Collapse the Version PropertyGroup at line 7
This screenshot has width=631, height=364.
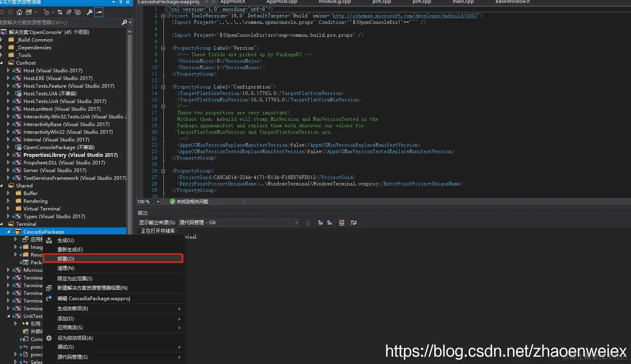point(163,48)
